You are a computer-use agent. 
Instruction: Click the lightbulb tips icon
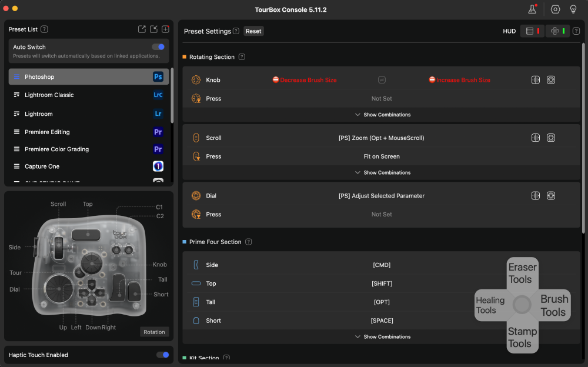coord(573,9)
